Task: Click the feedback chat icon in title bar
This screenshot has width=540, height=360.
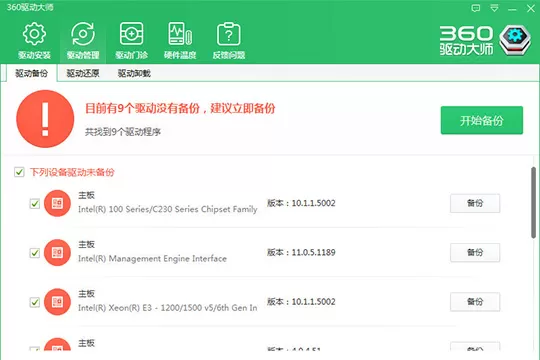Action: coord(476,8)
